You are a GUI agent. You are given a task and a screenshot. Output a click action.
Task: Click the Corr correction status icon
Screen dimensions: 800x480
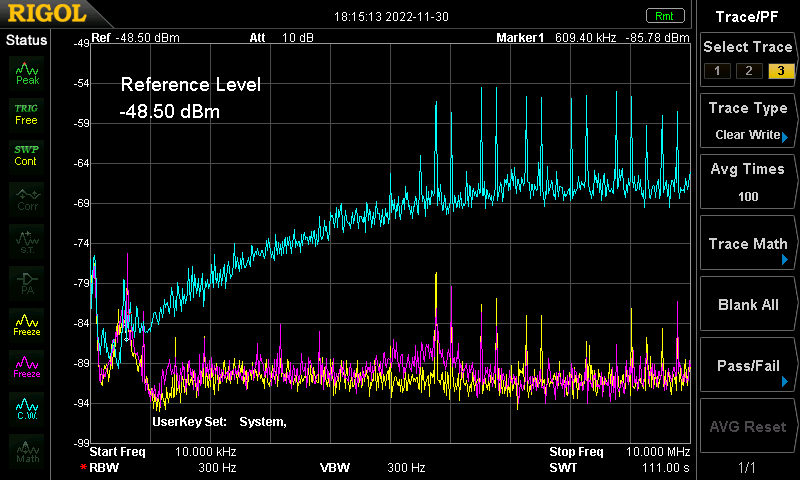coord(27,199)
